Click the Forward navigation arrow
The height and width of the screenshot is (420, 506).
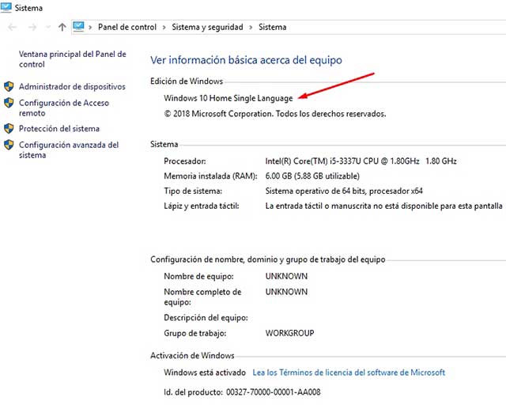[32, 28]
